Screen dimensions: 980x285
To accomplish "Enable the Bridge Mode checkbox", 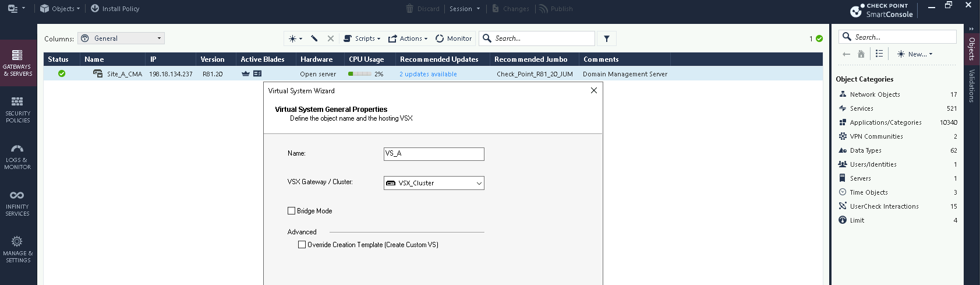I will [x=292, y=211].
